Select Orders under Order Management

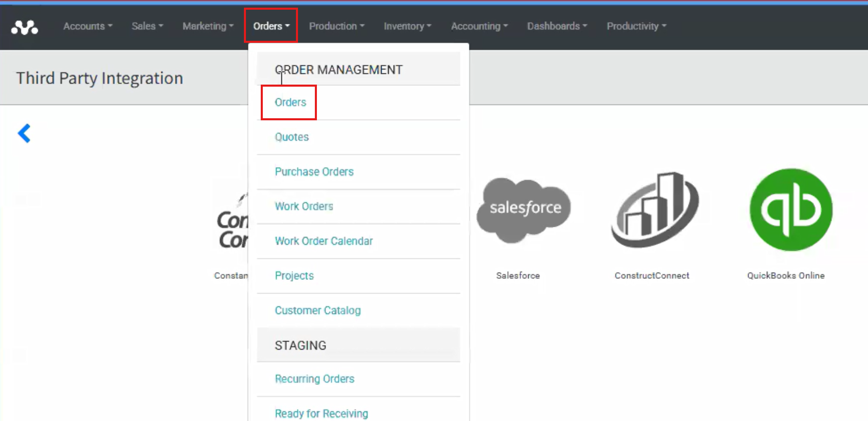[290, 102]
